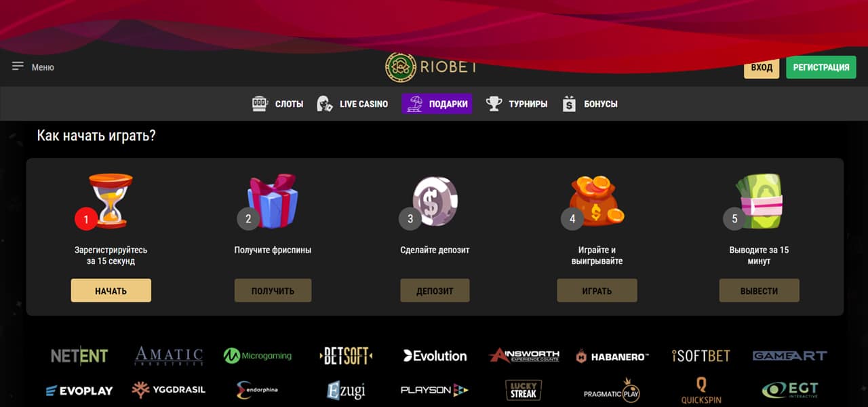Viewport: 868px width, 407px height.
Task: Click the money bag with coins icon
Action: 597,201
